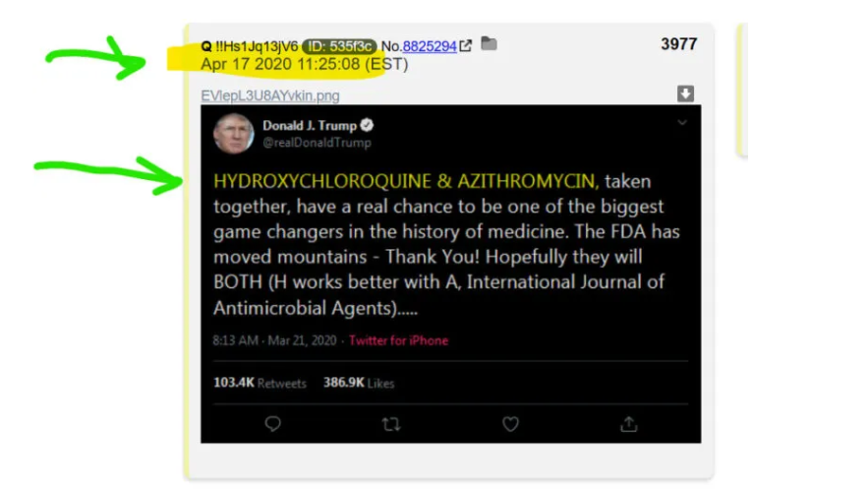Click the verified badge next to Donald J. Trump
This screenshot has height=491, width=868.
click(x=367, y=125)
